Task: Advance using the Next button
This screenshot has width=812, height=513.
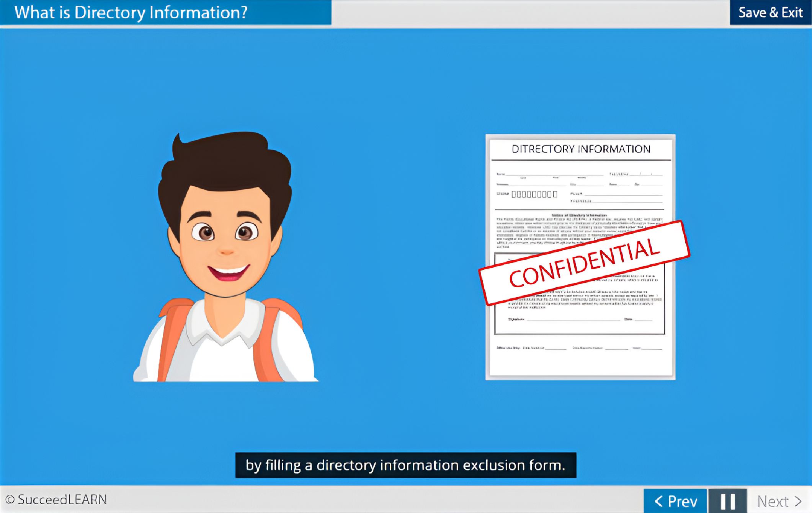Action: [x=779, y=501]
